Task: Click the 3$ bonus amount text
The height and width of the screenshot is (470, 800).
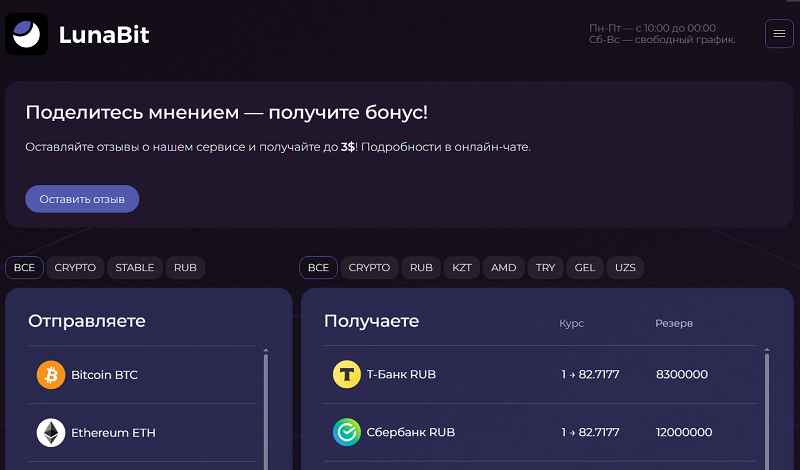Action: click(x=348, y=147)
